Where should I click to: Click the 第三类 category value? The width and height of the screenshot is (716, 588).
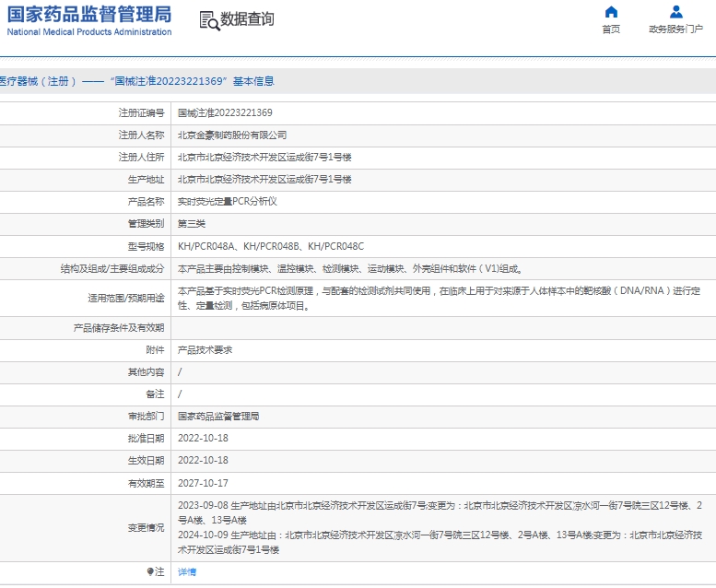point(192,223)
